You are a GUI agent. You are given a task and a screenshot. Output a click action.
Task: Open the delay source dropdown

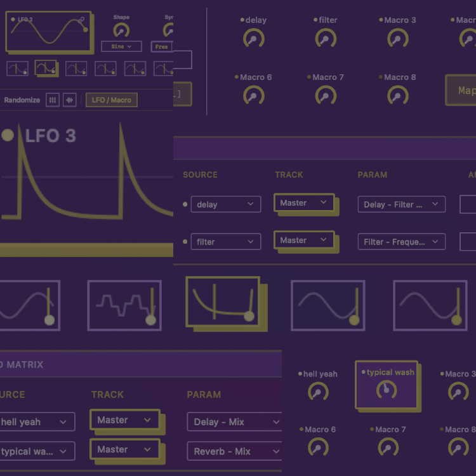[225, 204]
